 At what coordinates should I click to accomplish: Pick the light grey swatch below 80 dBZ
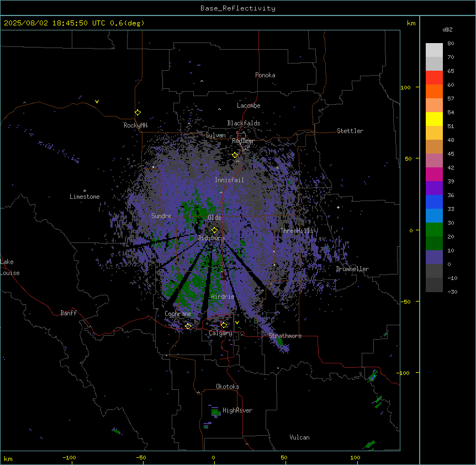tap(434, 50)
